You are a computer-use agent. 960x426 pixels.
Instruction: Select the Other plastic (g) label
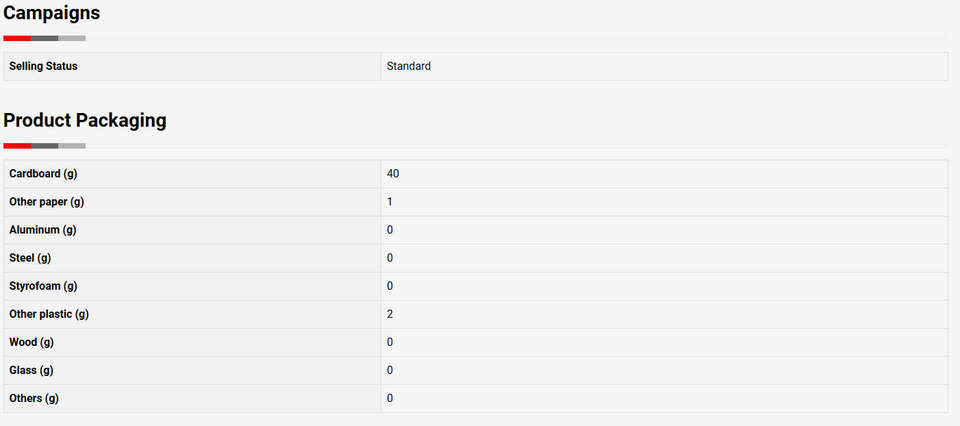coord(49,315)
